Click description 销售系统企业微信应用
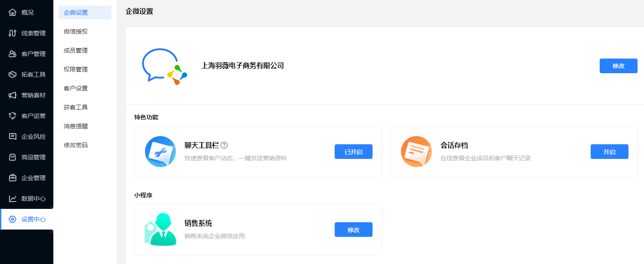 click(215, 236)
